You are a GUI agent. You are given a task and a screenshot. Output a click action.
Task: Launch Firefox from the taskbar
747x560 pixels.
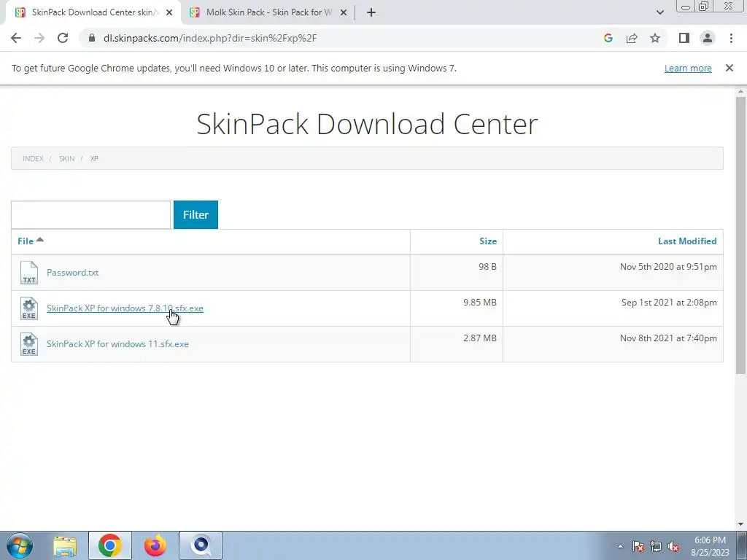(x=155, y=545)
